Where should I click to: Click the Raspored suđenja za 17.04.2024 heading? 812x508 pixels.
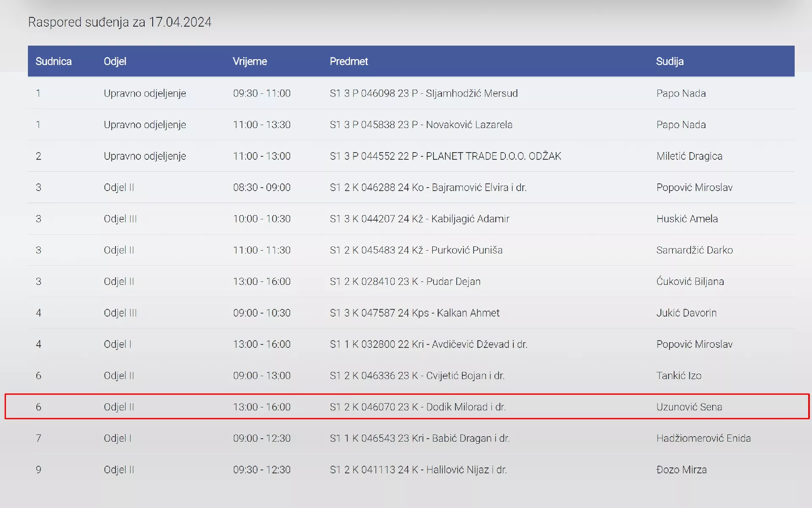(120, 22)
